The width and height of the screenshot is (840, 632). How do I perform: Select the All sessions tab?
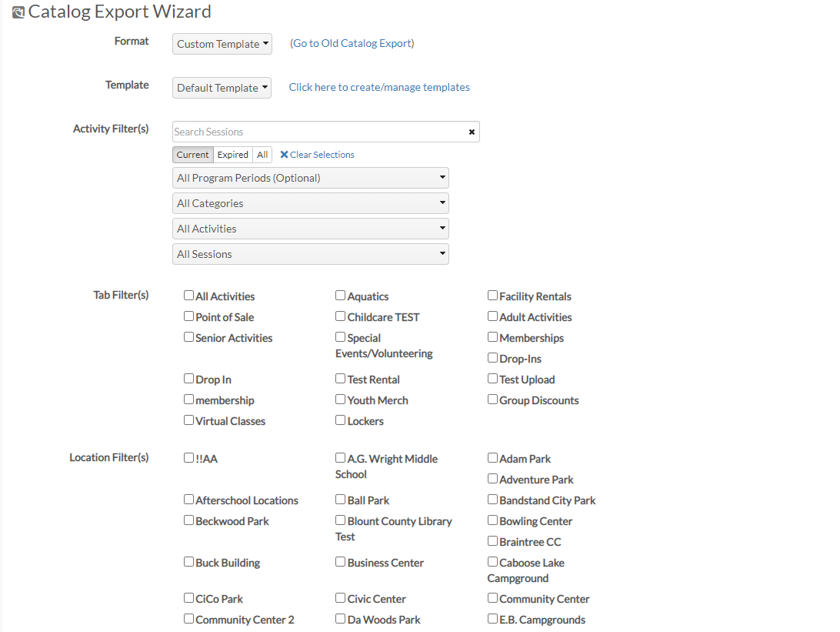(x=262, y=155)
